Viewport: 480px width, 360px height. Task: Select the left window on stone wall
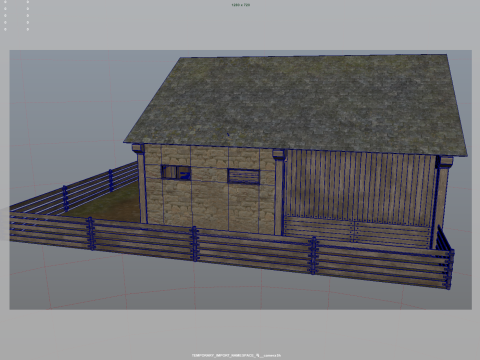point(176,172)
